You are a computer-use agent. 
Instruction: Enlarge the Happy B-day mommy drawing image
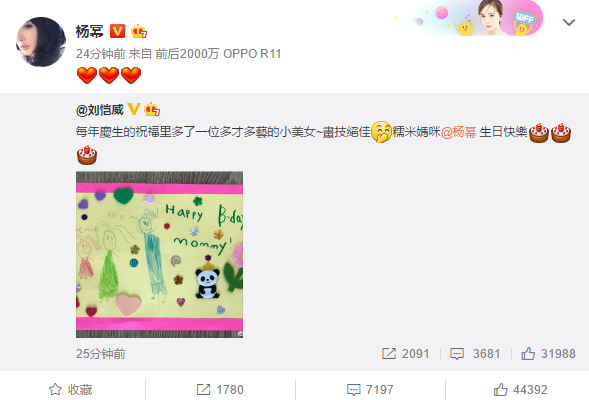[159, 254]
